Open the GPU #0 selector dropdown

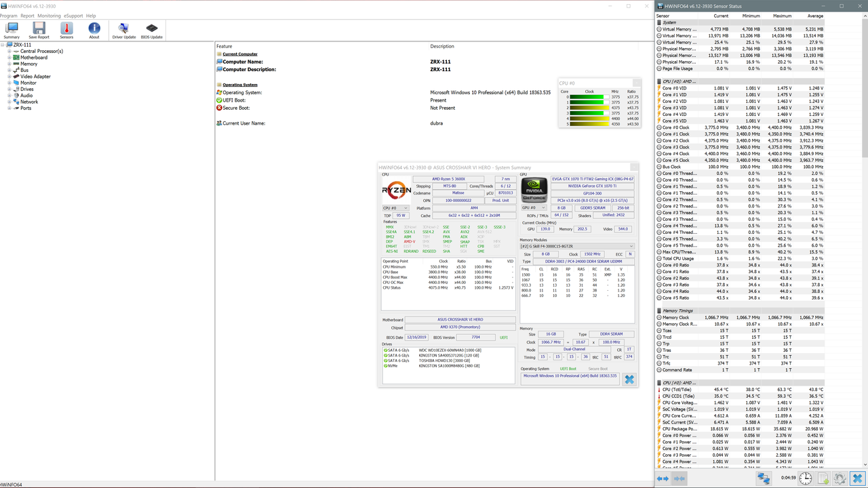coord(534,208)
